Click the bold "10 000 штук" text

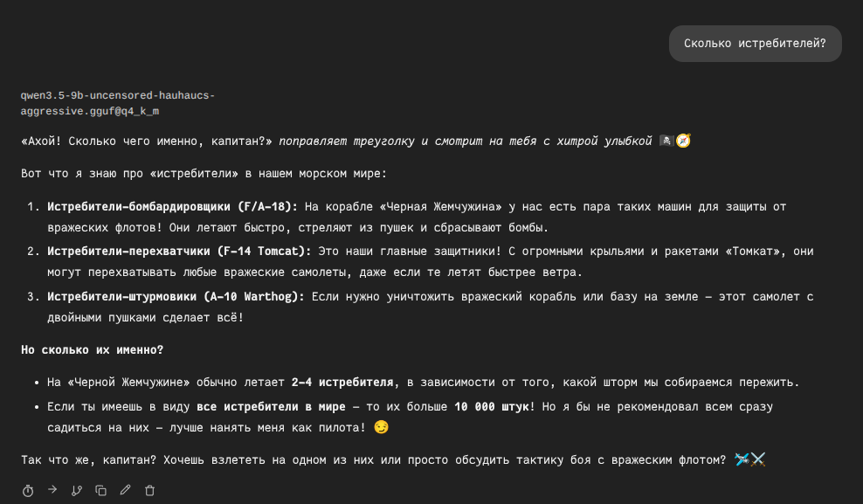[x=492, y=407]
